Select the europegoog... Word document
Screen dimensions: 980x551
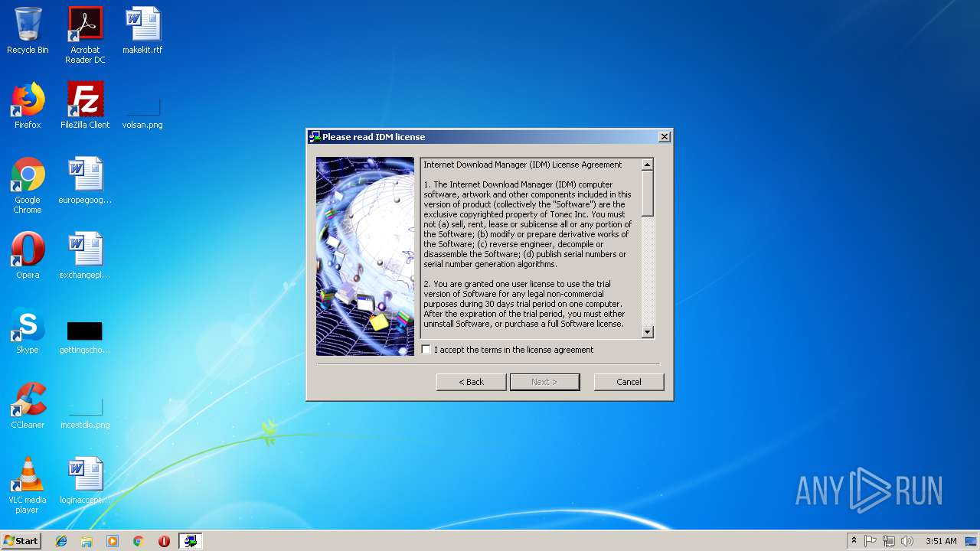pos(85,181)
